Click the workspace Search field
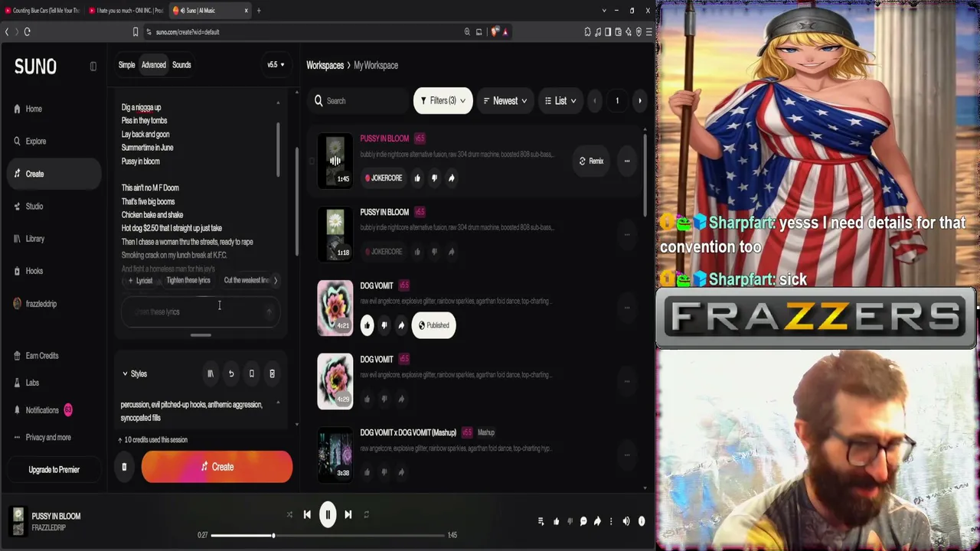 [x=360, y=101]
